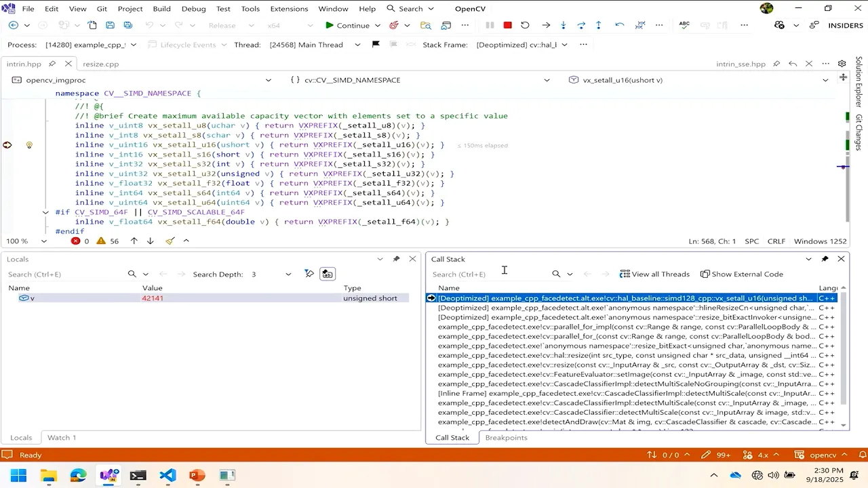Switch to the Breakpoints tab
This screenshot has height=488, width=868.
506,437
